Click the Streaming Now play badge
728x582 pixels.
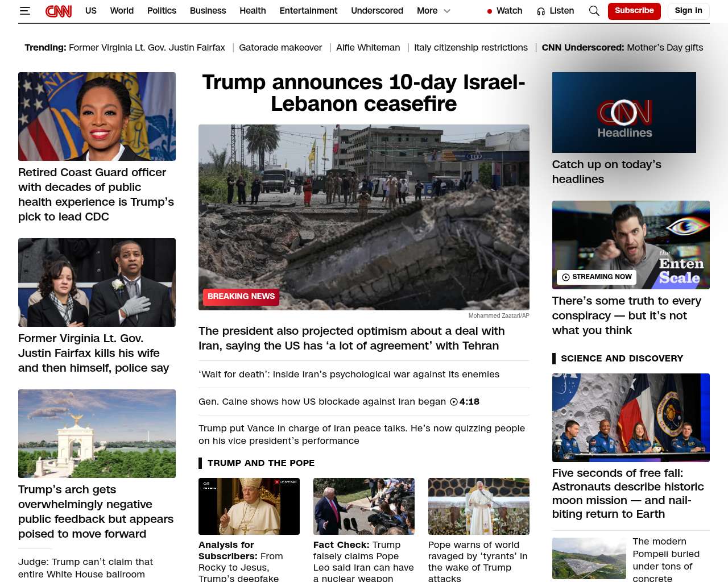pyautogui.click(x=597, y=277)
